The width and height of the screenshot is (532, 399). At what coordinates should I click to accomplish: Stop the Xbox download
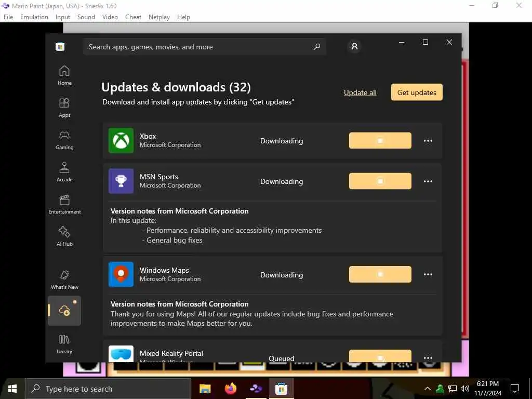380,140
